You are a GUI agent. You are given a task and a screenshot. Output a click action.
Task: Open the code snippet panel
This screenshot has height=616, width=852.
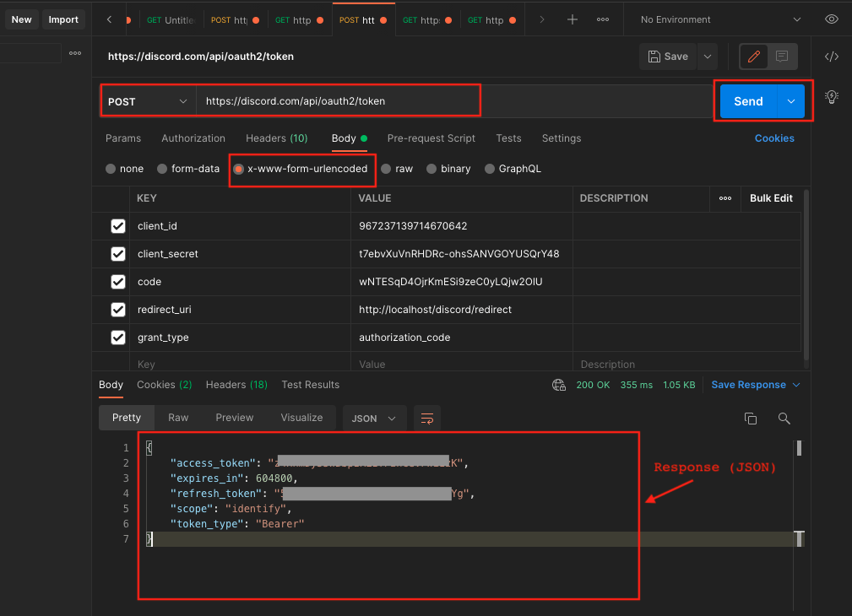point(831,57)
